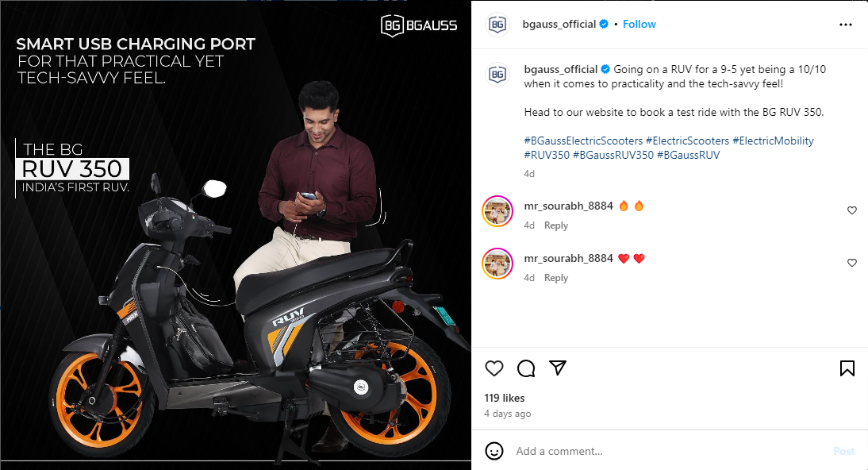Viewport: 868px width, 470px height.
Task: Open the #BGaussElectricScooters hashtag
Action: (x=583, y=141)
